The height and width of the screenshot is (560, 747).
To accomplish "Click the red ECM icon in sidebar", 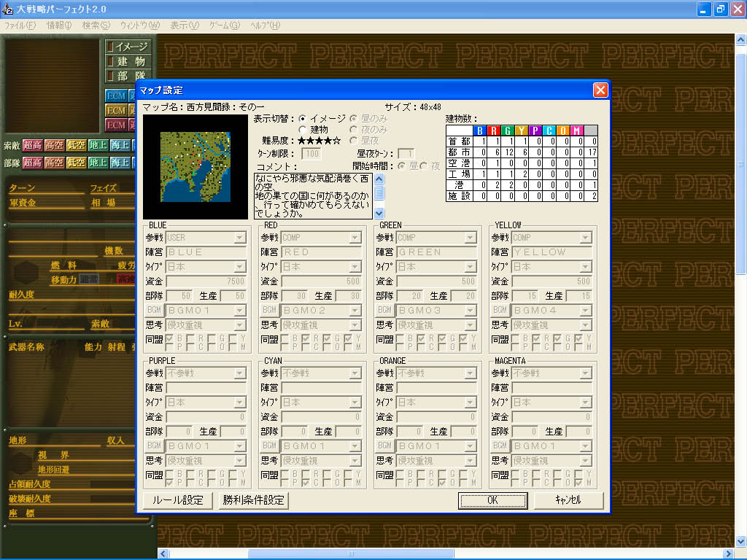I will coord(116,125).
